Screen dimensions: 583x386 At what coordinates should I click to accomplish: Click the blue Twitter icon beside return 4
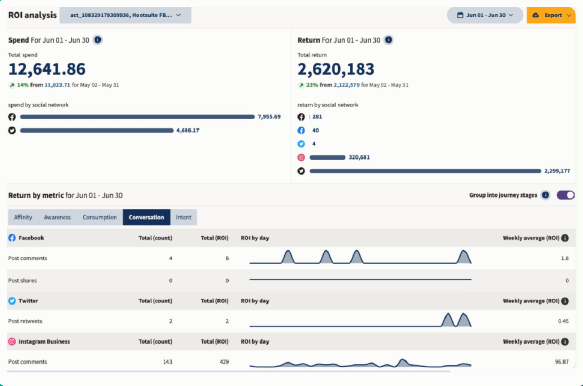tap(301, 144)
